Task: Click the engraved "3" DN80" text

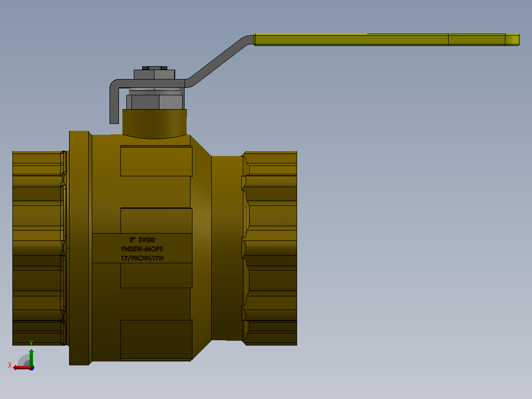Action: (x=142, y=239)
